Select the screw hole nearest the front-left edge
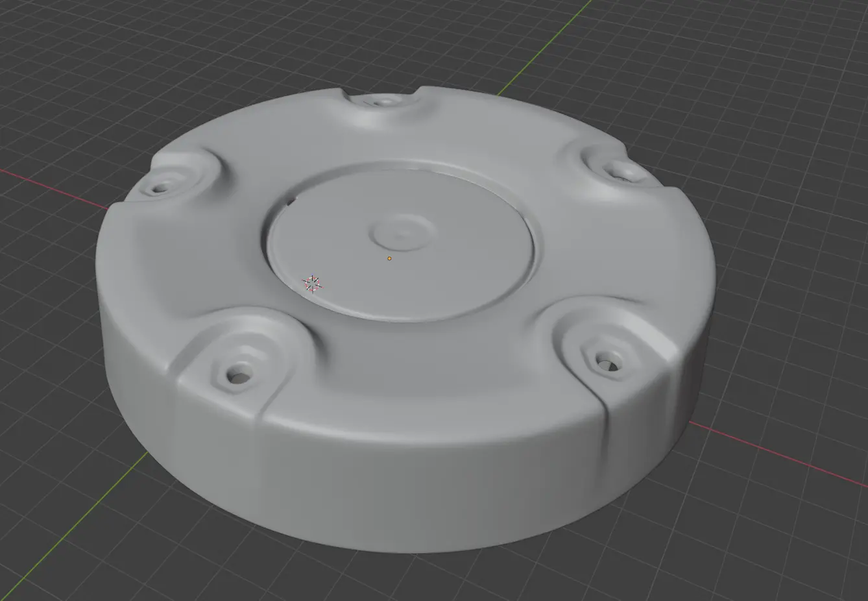Viewport: 868px width, 601px height. pos(238,374)
